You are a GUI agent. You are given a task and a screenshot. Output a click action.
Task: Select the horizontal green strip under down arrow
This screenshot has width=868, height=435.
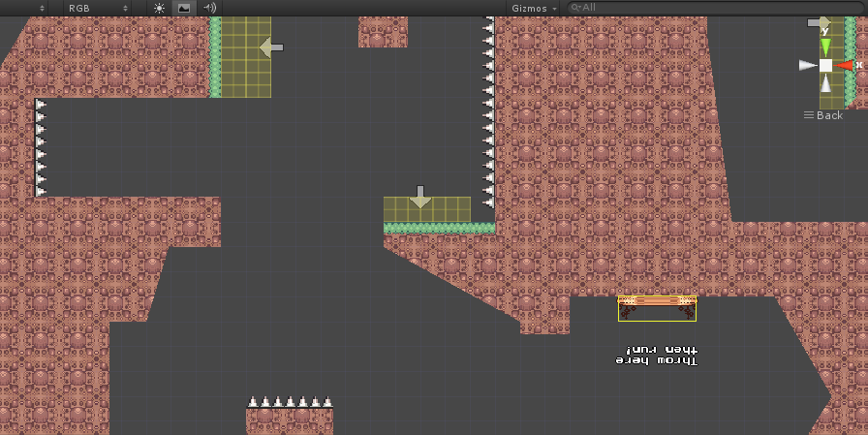[440, 228]
